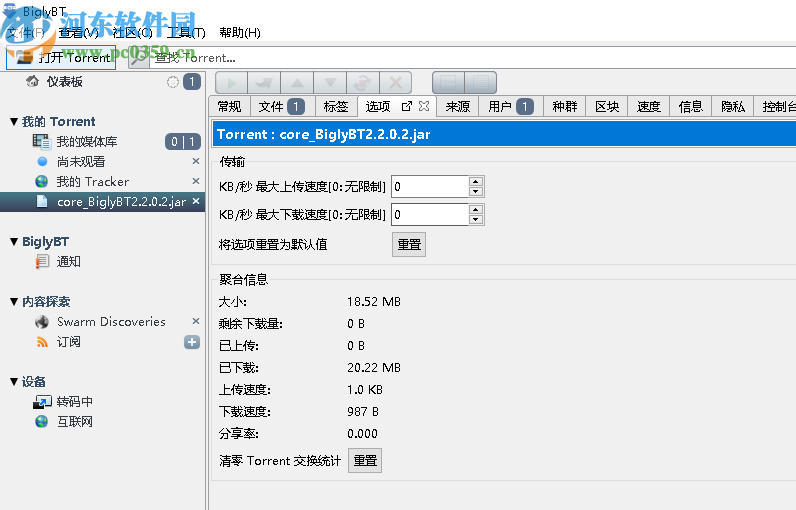Click the Find Torrent search field
The image size is (796, 510).
472,58
